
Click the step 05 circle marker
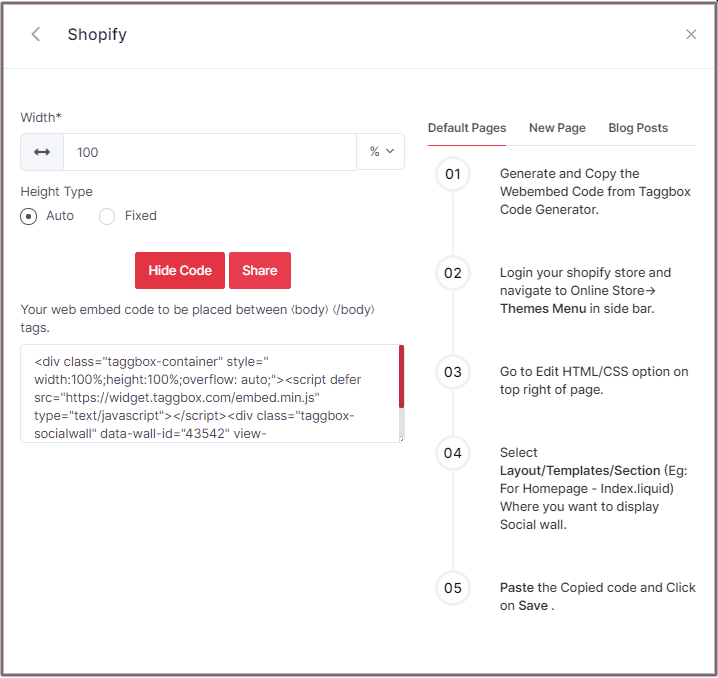click(453, 588)
